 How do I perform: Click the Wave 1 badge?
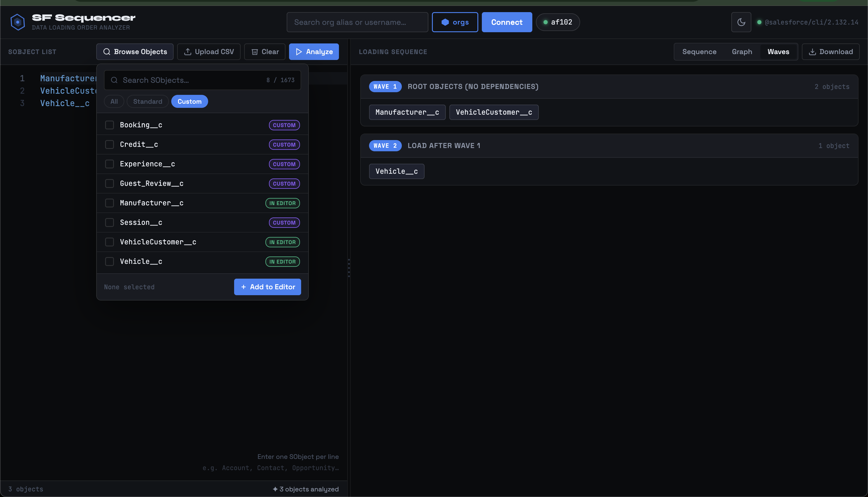(385, 87)
